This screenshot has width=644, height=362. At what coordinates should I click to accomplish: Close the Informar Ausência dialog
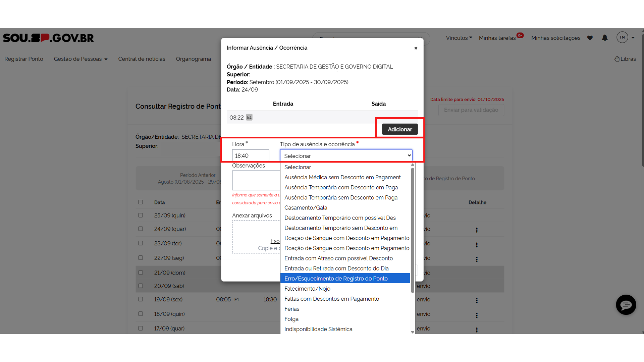click(x=416, y=48)
